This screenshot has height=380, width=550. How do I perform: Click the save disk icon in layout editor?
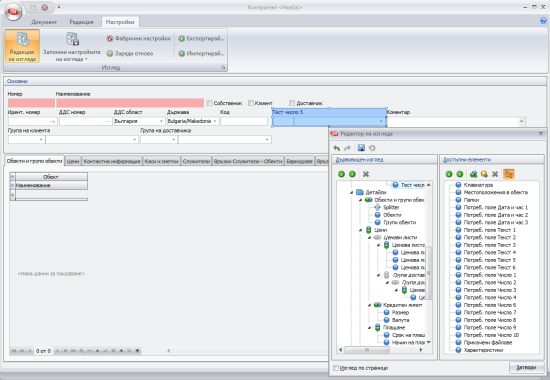tap(361, 148)
